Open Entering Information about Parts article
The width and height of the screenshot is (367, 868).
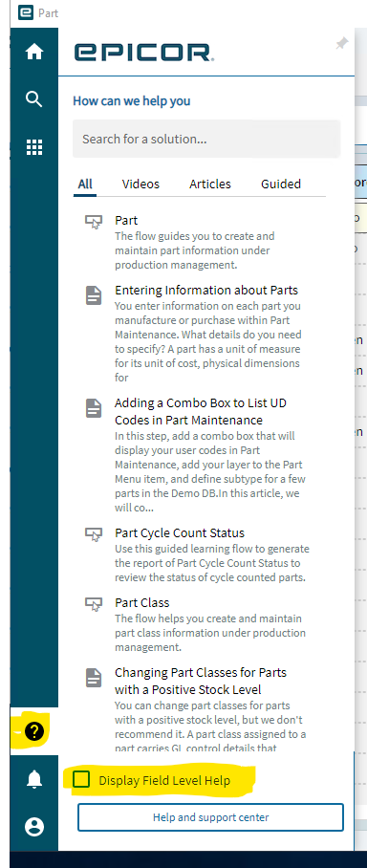click(206, 290)
